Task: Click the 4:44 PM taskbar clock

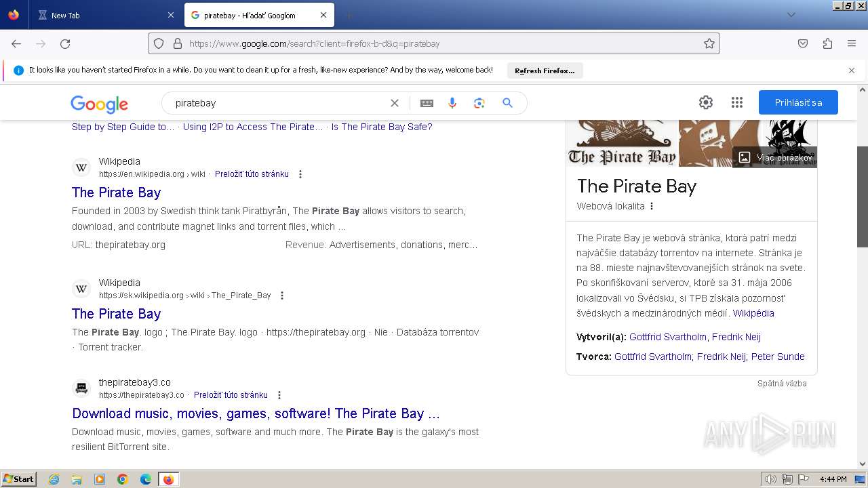Action: (833, 479)
